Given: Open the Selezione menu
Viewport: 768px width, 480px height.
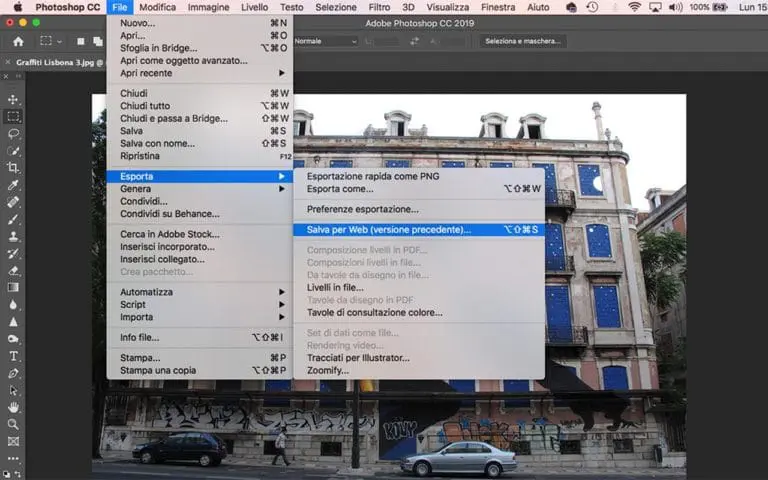Looking at the screenshot, I should point(336,7).
